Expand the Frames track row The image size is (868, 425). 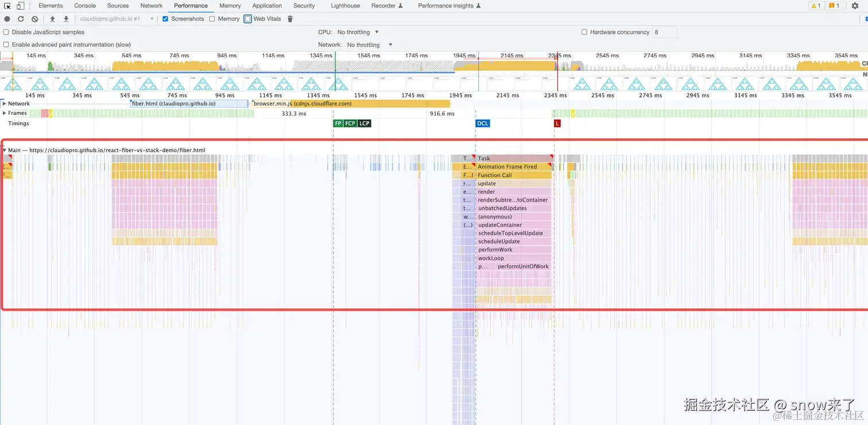pyautogui.click(x=4, y=113)
